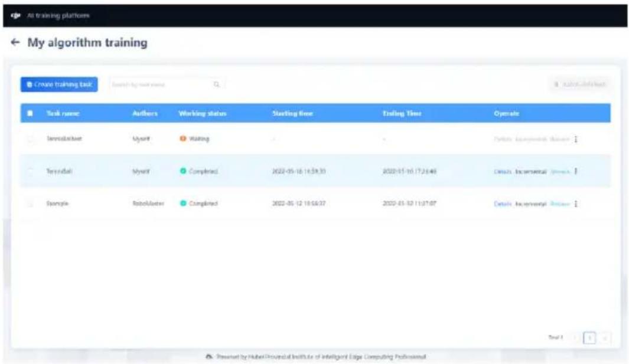Click the TennisBall task name
Viewport: 629px width, 364px height.
(60, 171)
